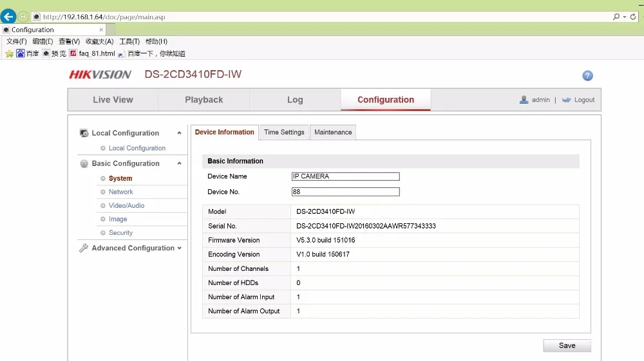This screenshot has width=644, height=361.
Task: Click the Save button
Action: (567, 346)
